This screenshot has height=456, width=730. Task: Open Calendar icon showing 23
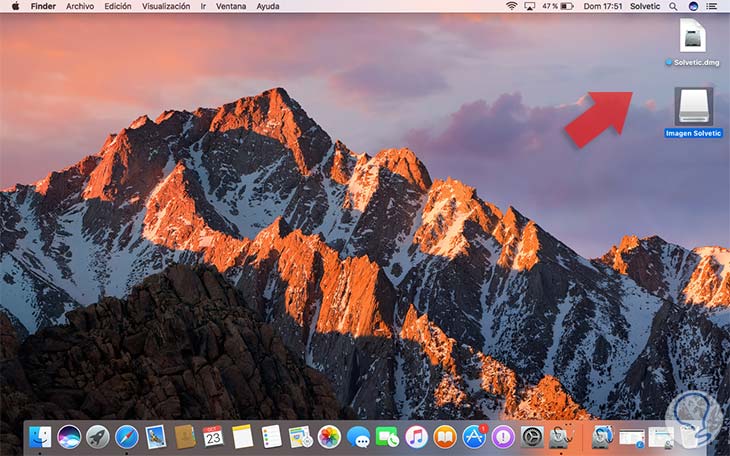(214, 437)
